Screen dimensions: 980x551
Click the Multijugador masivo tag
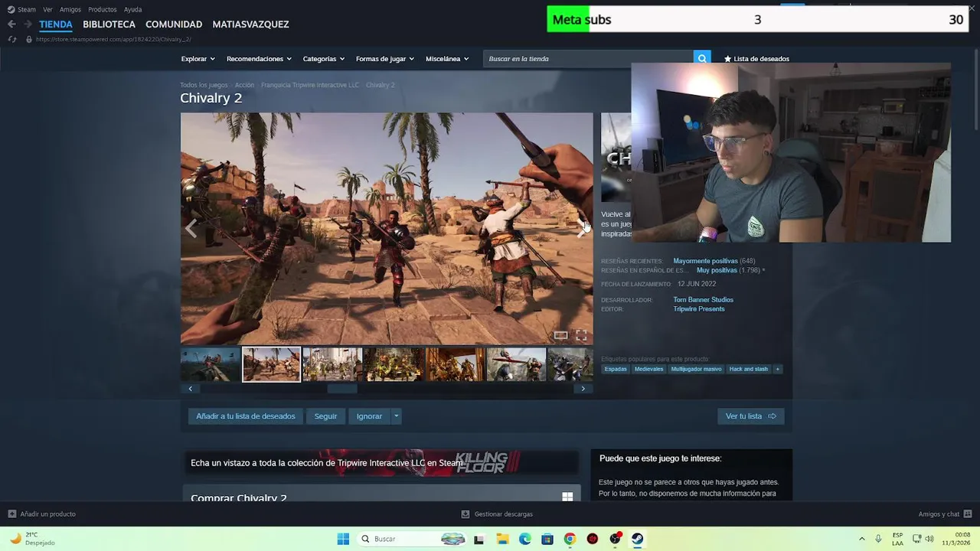tap(696, 369)
